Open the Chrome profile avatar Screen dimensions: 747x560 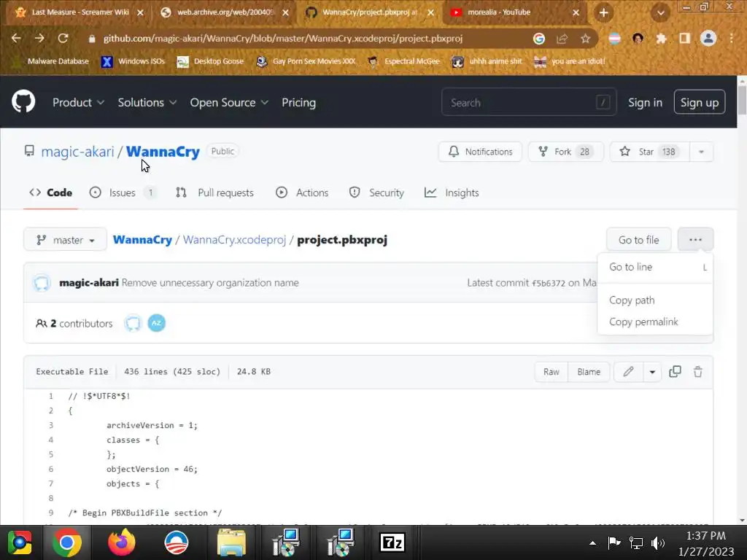click(708, 39)
